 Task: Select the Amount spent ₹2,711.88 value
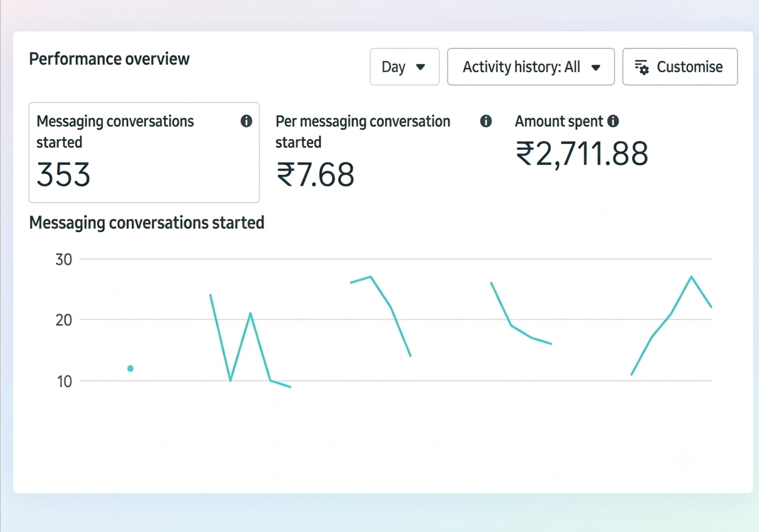pyautogui.click(x=582, y=153)
